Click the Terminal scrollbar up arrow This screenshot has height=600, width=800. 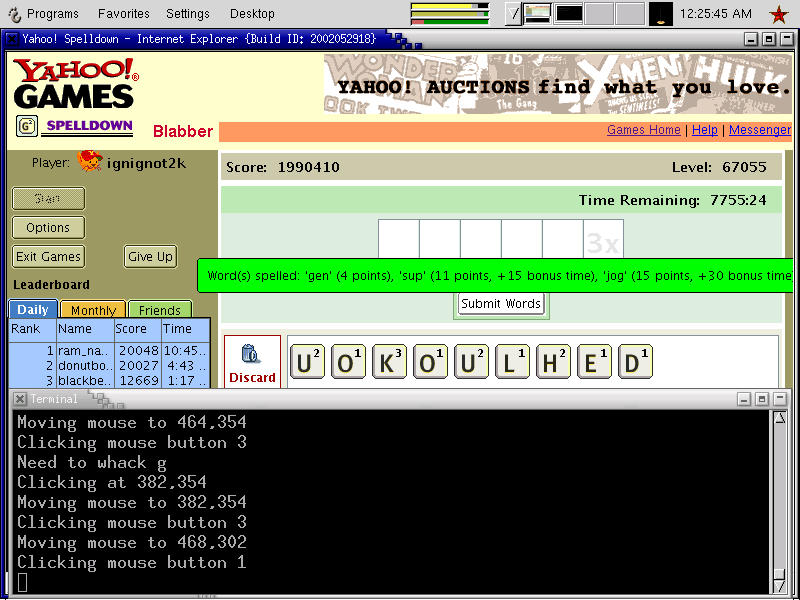coord(780,418)
